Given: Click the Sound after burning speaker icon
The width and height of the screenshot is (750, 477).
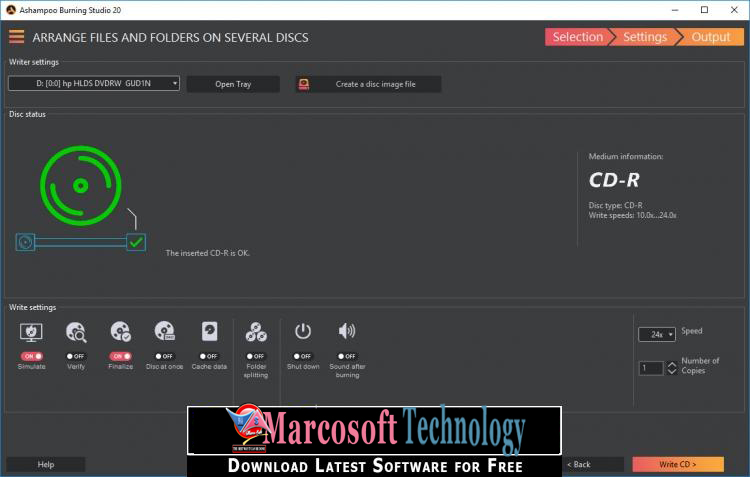Looking at the screenshot, I should [347, 331].
